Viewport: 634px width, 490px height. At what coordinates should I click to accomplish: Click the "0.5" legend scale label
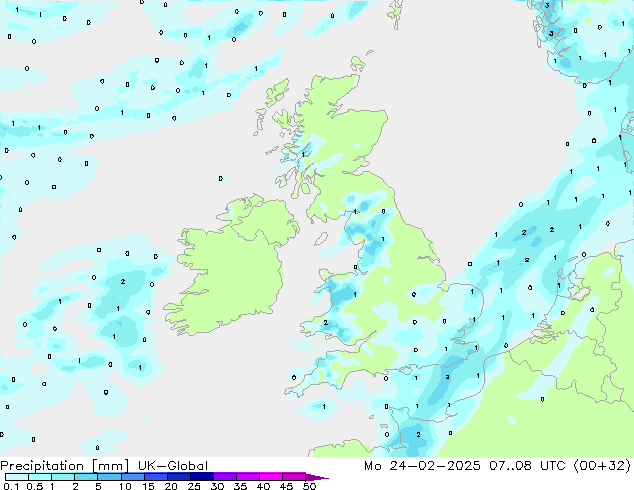point(35,486)
